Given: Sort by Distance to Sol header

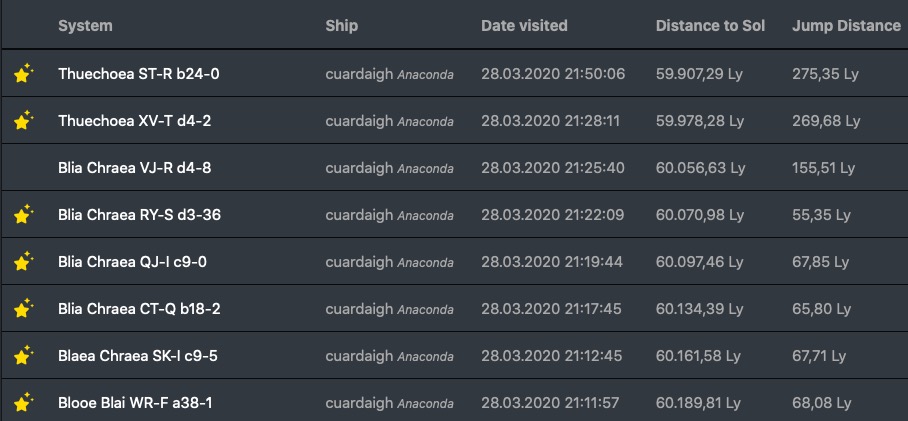Looking at the screenshot, I should click(x=710, y=25).
